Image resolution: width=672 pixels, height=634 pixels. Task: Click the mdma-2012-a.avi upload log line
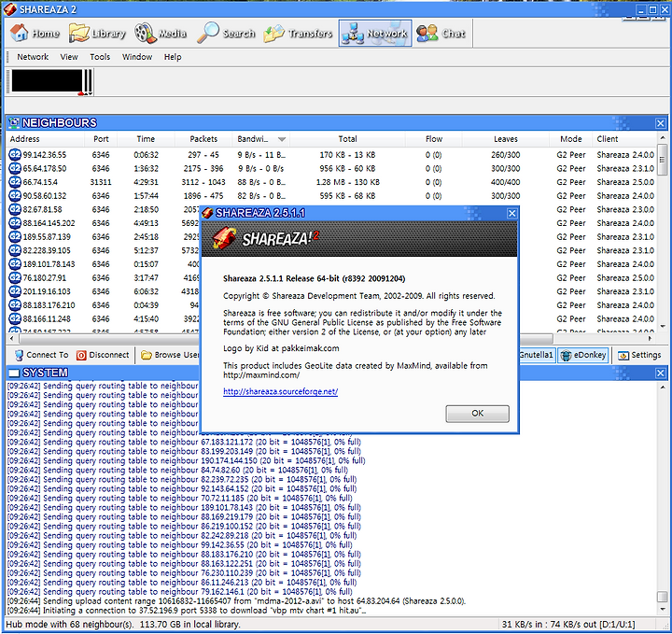tap(236, 601)
